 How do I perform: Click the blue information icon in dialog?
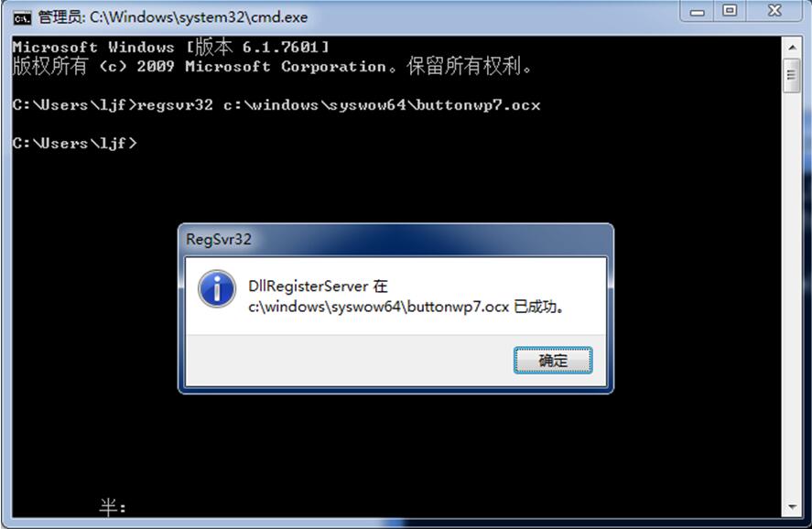click(217, 289)
